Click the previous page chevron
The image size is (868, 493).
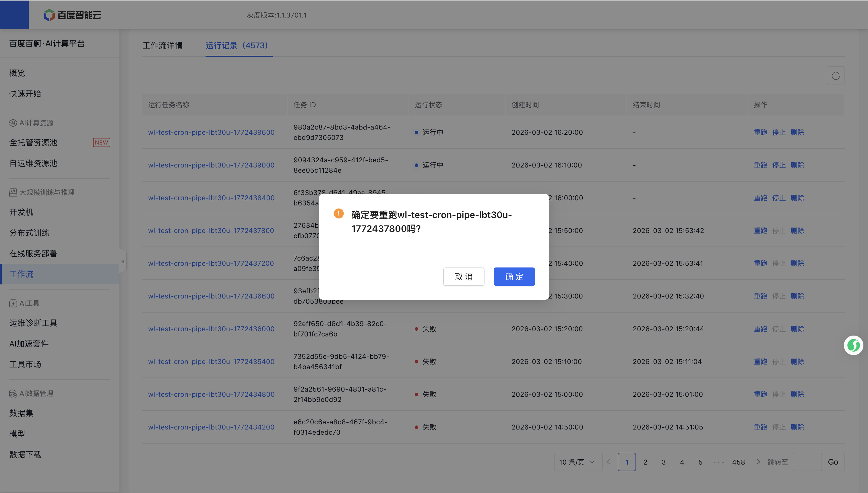[609, 462]
